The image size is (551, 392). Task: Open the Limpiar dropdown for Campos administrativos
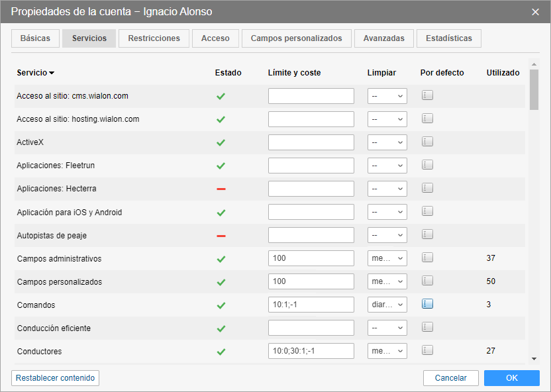tap(387, 258)
